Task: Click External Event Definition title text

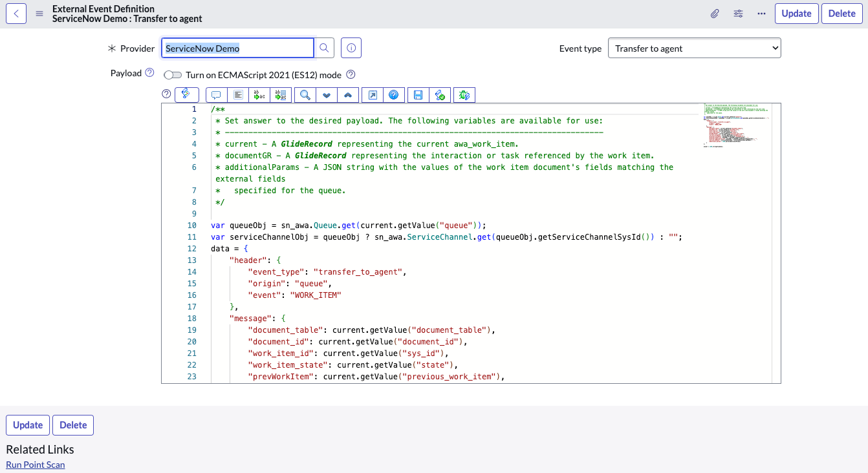Action: coord(103,9)
